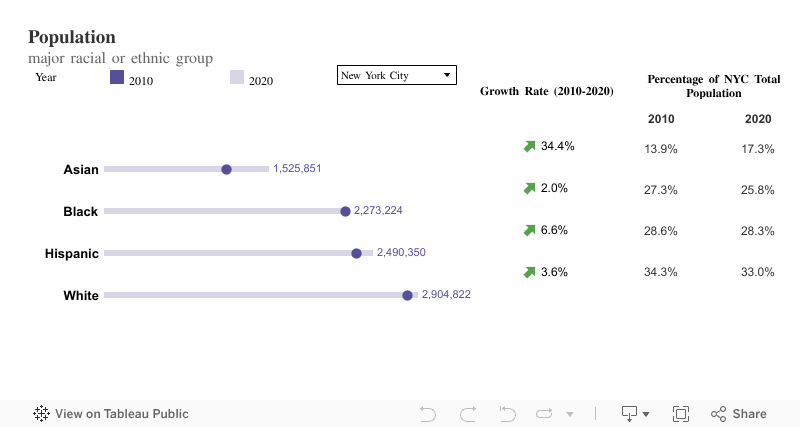Screen dimensions: 800x427
Task: Click the Replay animation icon
Action: click(545, 414)
